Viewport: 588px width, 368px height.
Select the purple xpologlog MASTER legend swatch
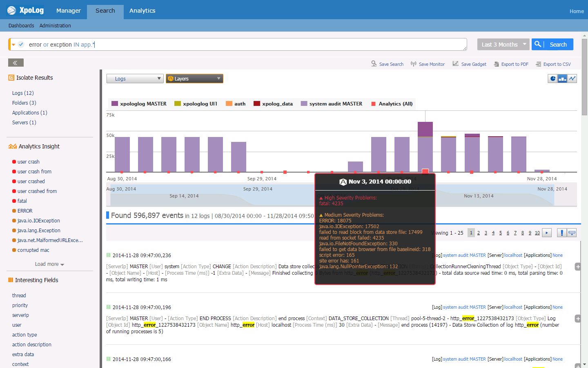[x=114, y=103]
